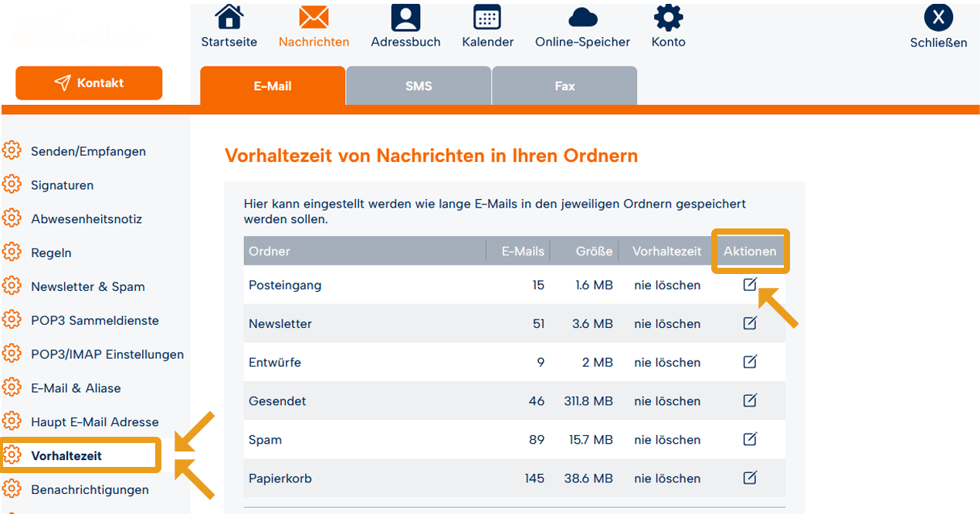
Task: Open Newsletter & Spam settings
Action: [88, 287]
